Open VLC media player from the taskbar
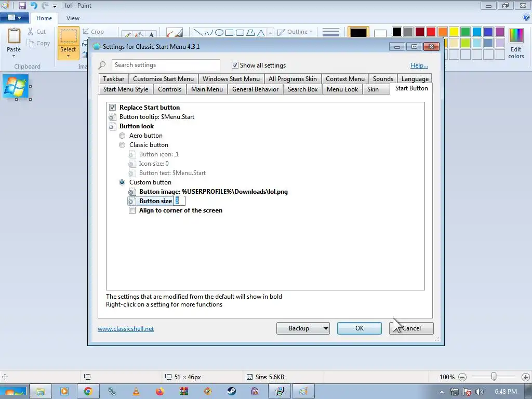 coord(136,392)
